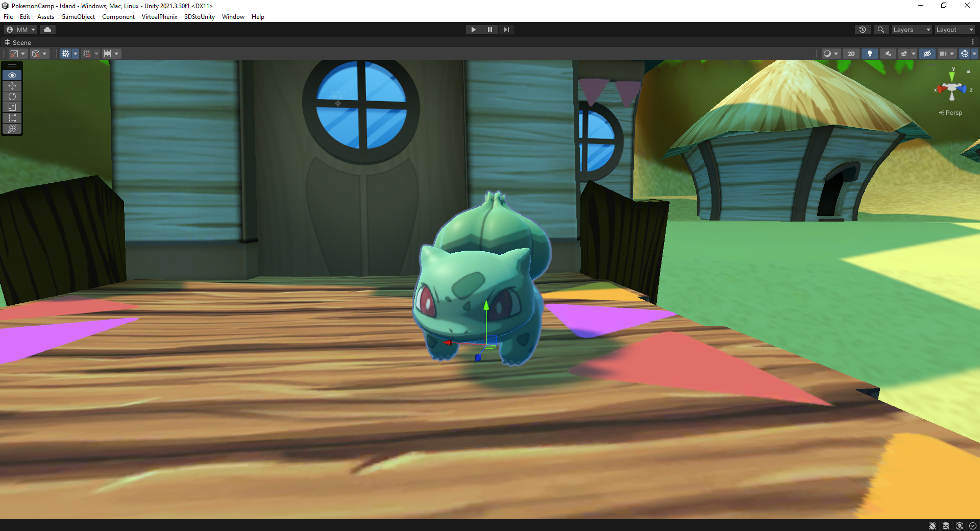980x531 pixels.
Task: Click the debug mode bug icon
Action: (x=933, y=526)
